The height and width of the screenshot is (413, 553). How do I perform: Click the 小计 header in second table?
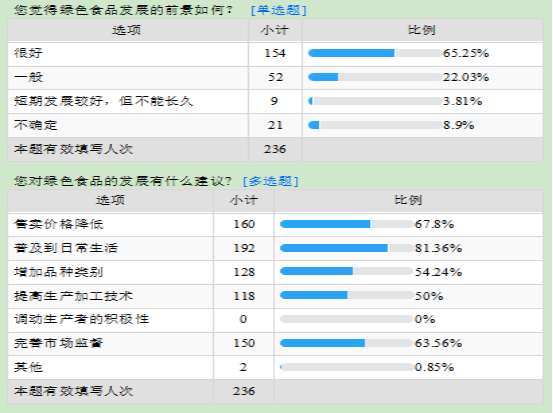tap(244, 200)
